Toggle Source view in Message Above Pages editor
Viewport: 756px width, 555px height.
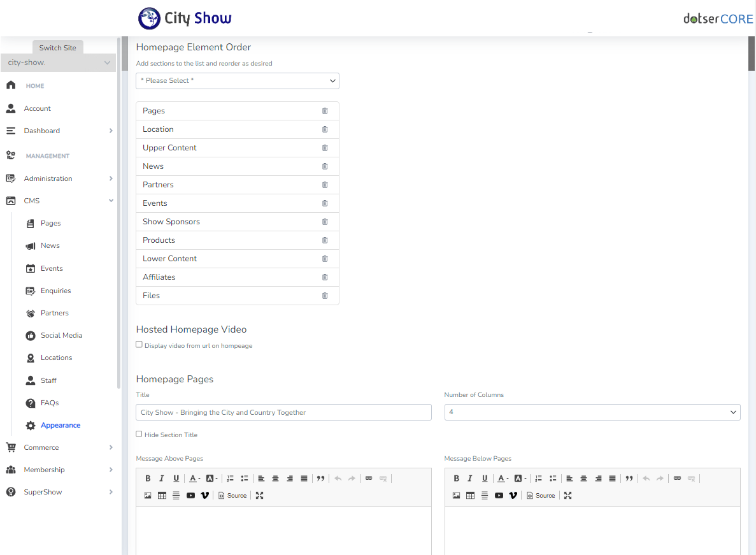pyautogui.click(x=232, y=496)
